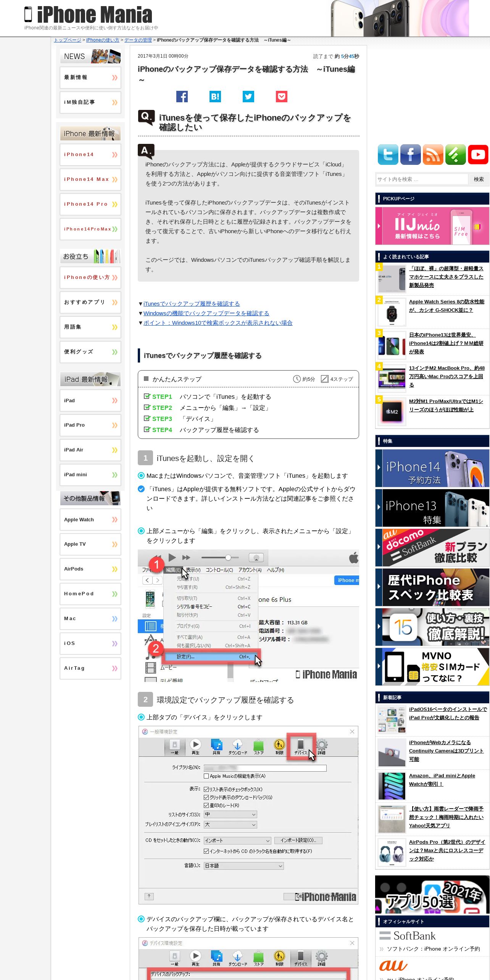Open AirPods sidebar item
The width and height of the screenshot is (490, 980).
click(x=90, y=569)
